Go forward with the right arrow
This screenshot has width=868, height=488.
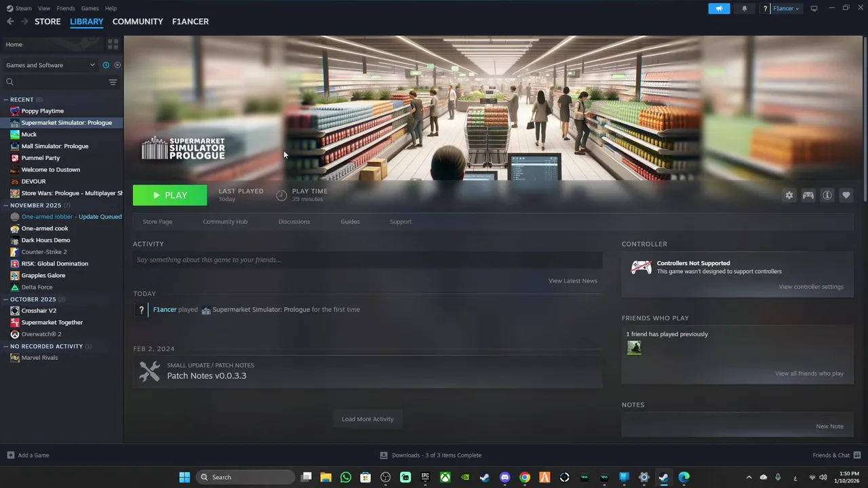tap(24, 22)
